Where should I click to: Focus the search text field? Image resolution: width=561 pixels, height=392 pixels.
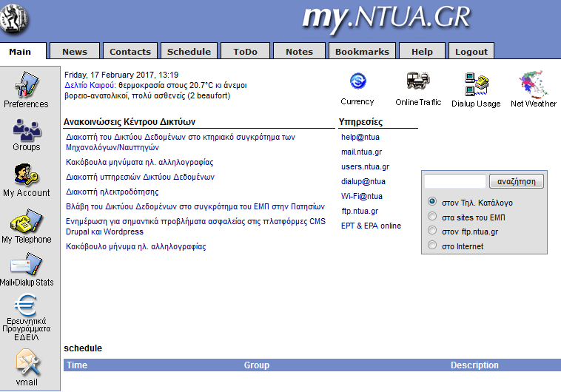454,181
